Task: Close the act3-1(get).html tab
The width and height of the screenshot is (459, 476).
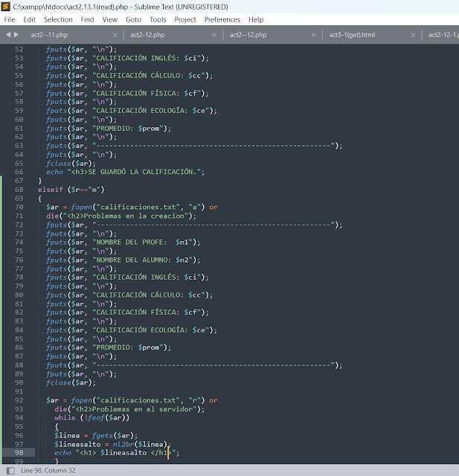Action: (x=413, y=35)
